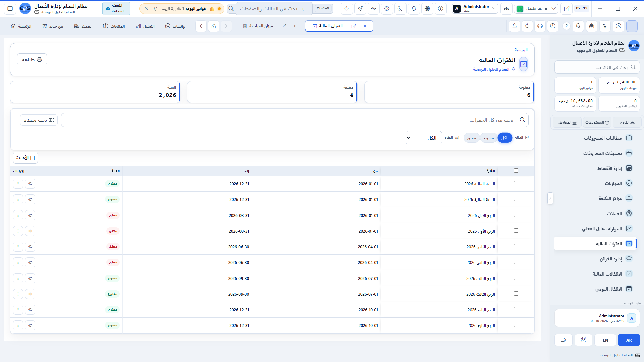Click the home icon in tab bar
Viewport: 644px width, 362px height.
pyautogui.click(x=214, y=26)
